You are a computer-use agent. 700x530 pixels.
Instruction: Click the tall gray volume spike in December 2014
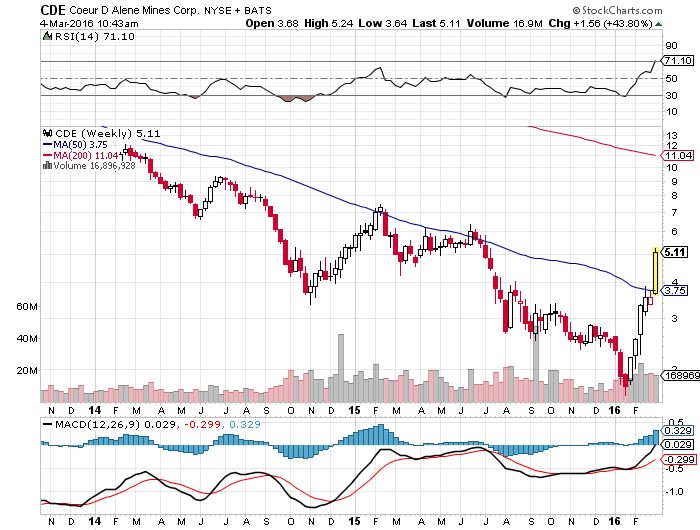[341, 368]
